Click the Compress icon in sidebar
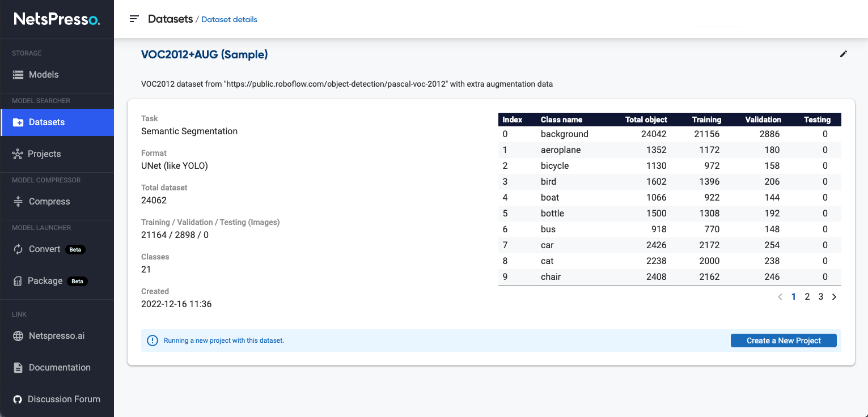 [x=18, y=202]
